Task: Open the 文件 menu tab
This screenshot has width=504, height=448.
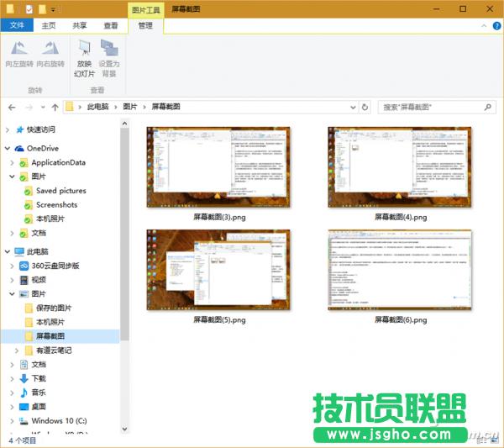Action: click(17, 26)
